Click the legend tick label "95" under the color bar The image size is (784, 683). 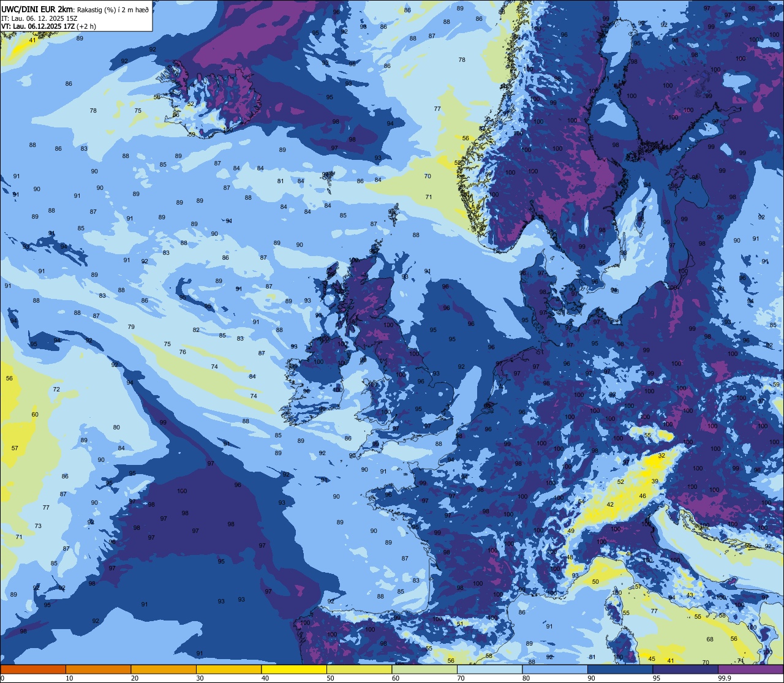(x=657, y=678)
